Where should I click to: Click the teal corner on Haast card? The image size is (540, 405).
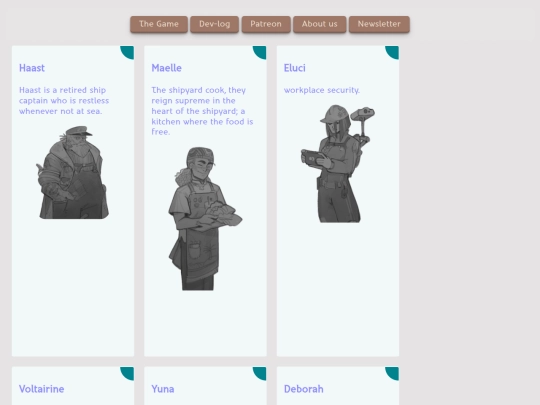pyautogui.click(x=128, y=52)
